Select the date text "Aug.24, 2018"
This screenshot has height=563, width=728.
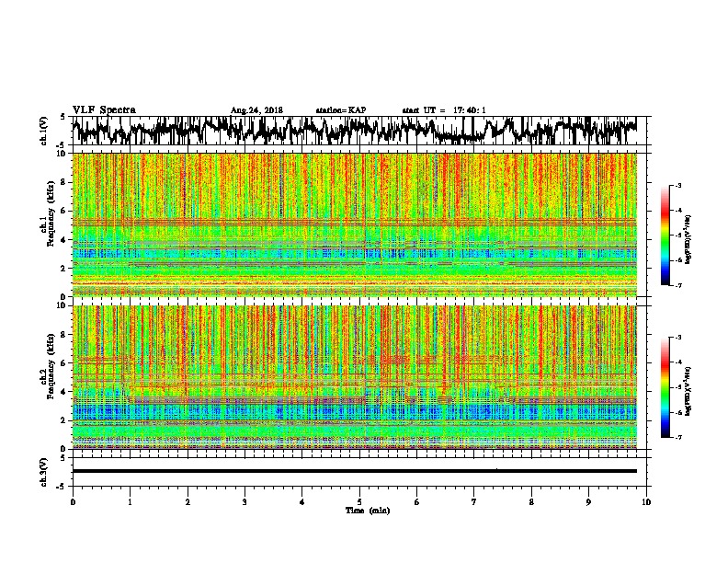click(x=256, y=110)
